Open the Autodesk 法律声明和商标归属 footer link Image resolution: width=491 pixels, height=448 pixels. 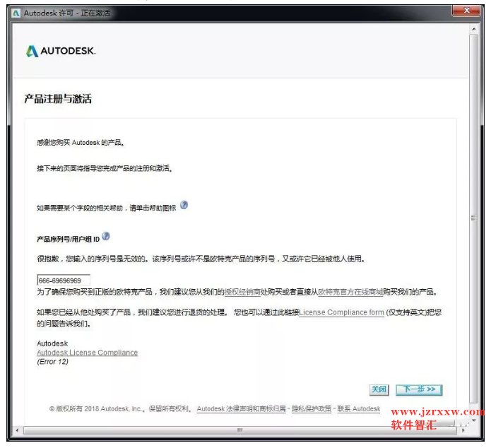pyautogui.click(x=242, y=409)
